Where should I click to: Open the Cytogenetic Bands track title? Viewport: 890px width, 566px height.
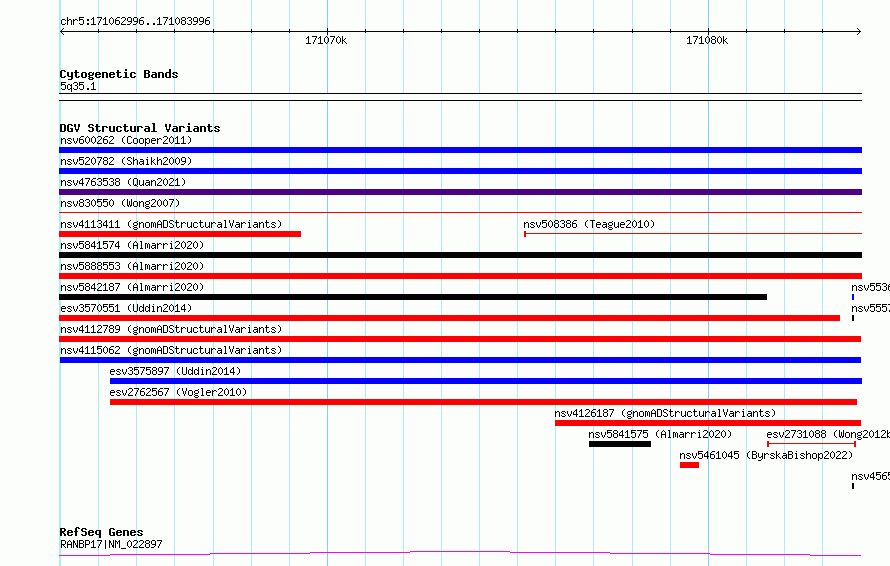point(119,74)
